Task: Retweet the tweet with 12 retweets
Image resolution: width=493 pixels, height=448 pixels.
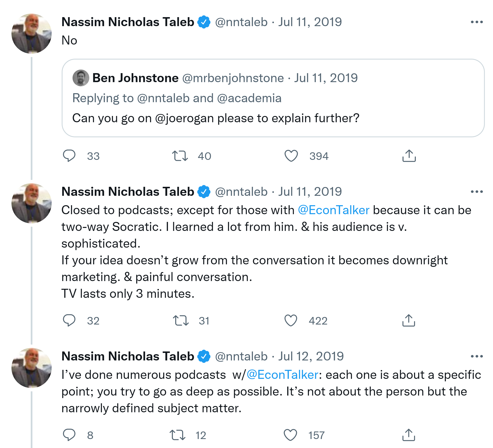Action: (178, 435)
